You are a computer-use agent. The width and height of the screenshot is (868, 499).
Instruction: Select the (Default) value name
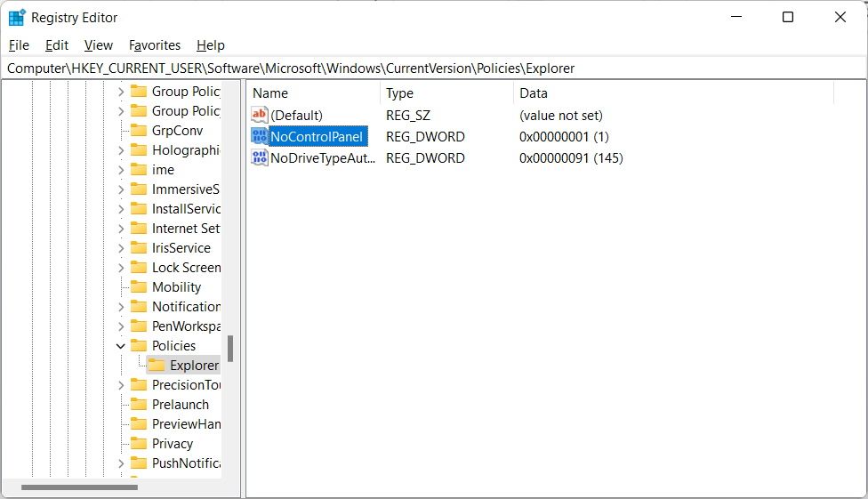(297, 116)
